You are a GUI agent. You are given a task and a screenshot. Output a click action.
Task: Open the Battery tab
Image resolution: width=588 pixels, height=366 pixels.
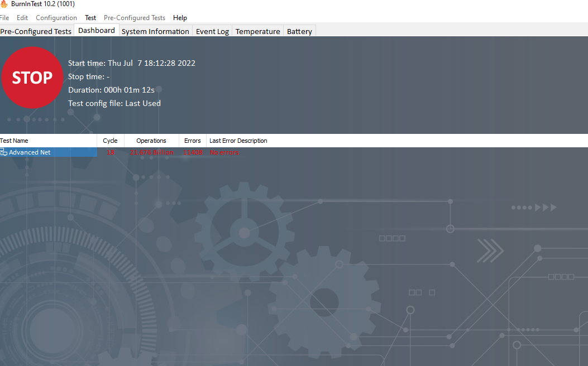pyautogui.click(x=299, y=31)
